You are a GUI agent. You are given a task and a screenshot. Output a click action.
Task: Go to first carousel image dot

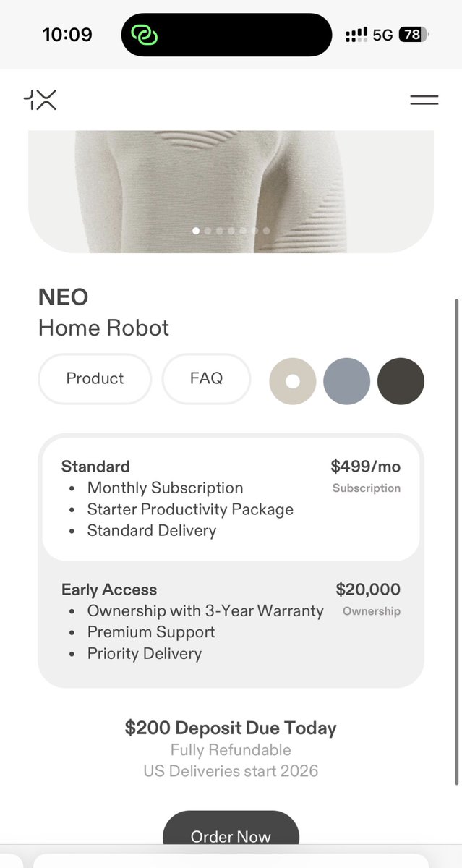tap(196, 231)
